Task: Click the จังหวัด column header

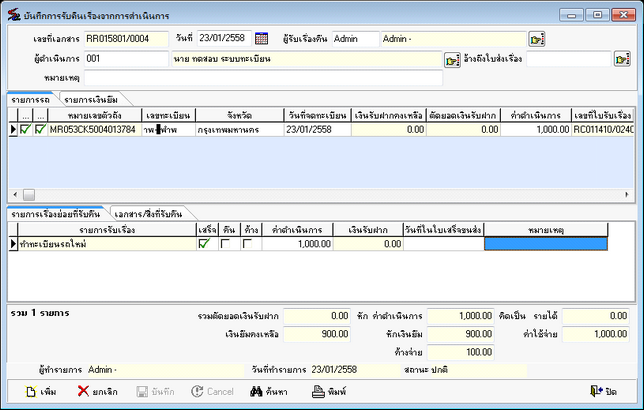Action: [239, 115]
